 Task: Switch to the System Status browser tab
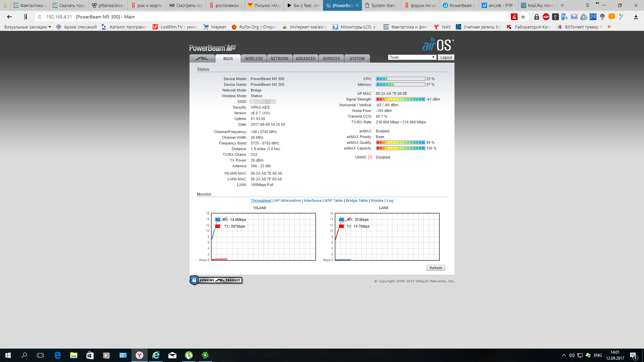tap(381, 5)
